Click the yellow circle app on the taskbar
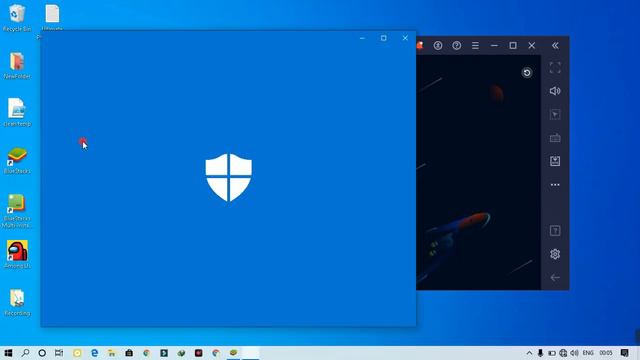This screenshot has height=360, width=640. coord(77,353)
